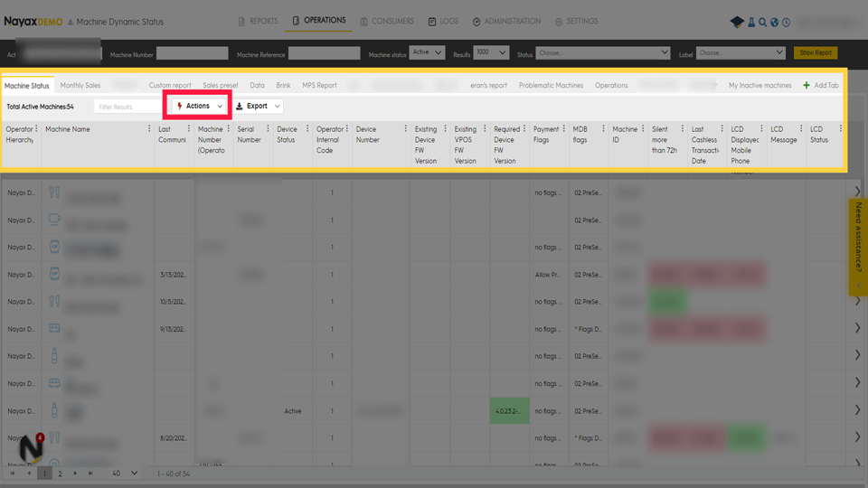The image size is (868, 488).
Task: Open column menu for Required Device FW Version
Action: click(524, 128)
